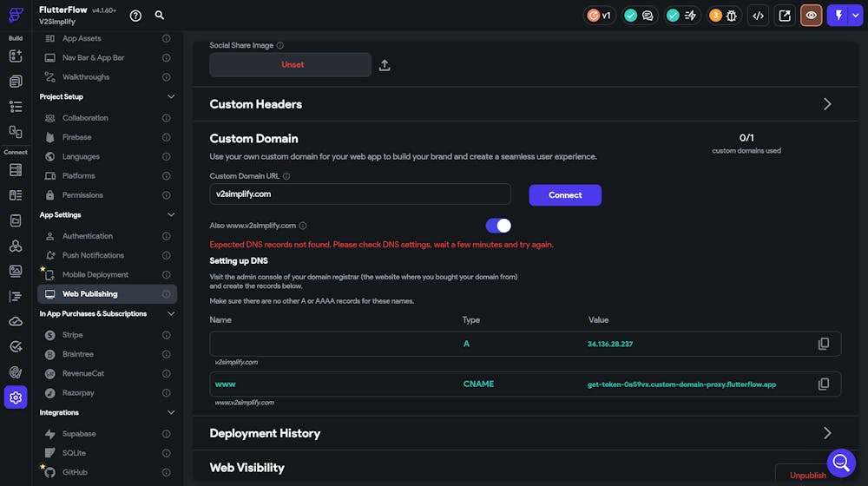
Task: Click the Connect button
Action: tap(565, 195)
